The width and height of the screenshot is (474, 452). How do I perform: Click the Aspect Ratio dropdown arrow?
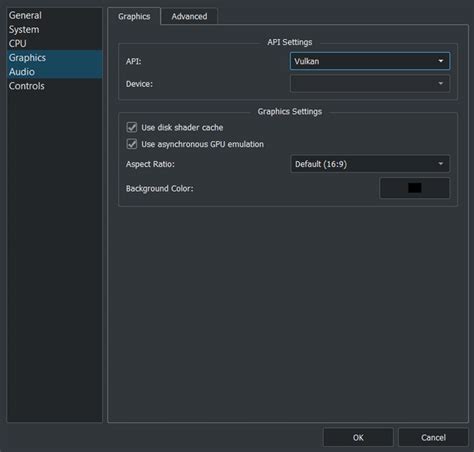pyautogui.click(x=441, y=164)
